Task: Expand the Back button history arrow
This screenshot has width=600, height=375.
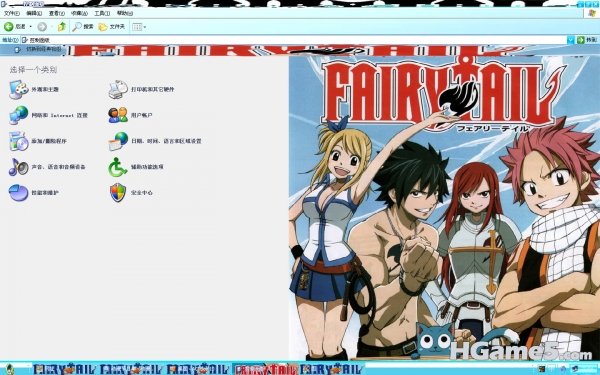Action: [x=31, y=27]
